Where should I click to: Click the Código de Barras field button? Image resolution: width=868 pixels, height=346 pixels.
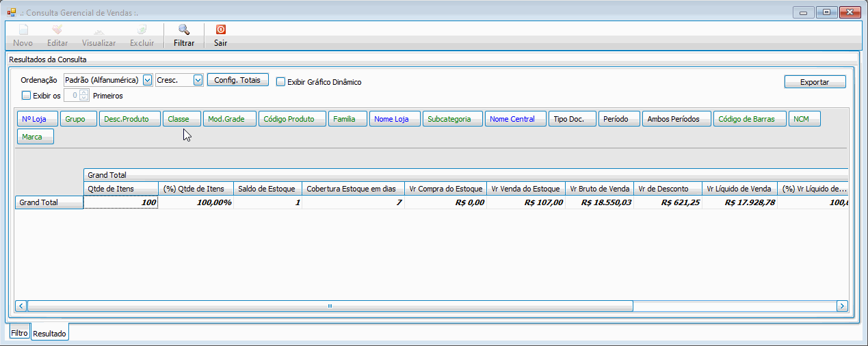pos(750,119)
